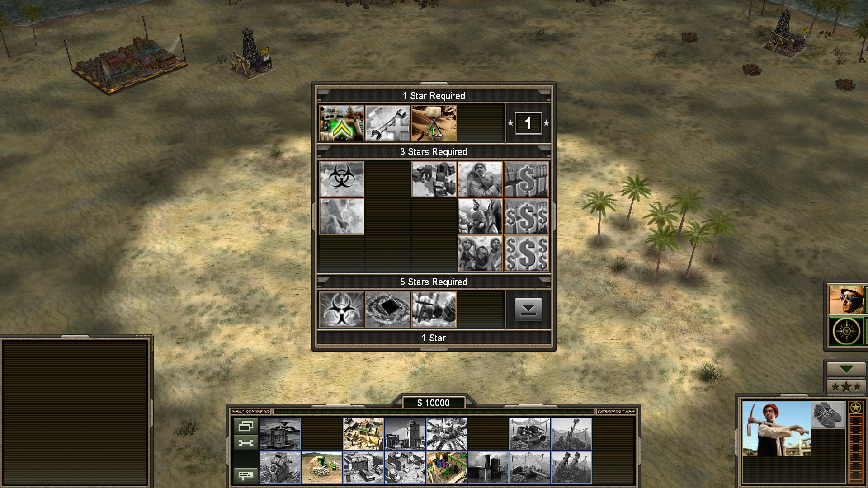Click the wrench/repair tool icon
The image size is (868, 488).
click(x=387, y=123)
